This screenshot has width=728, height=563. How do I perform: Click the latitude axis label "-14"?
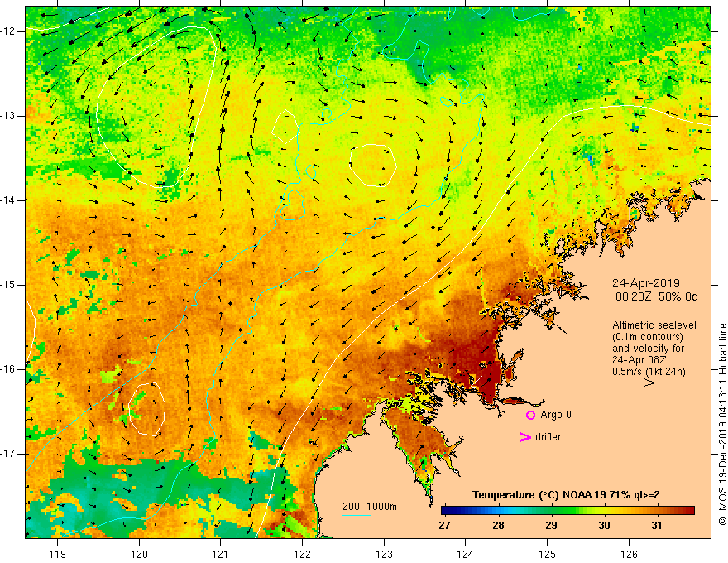8,200
